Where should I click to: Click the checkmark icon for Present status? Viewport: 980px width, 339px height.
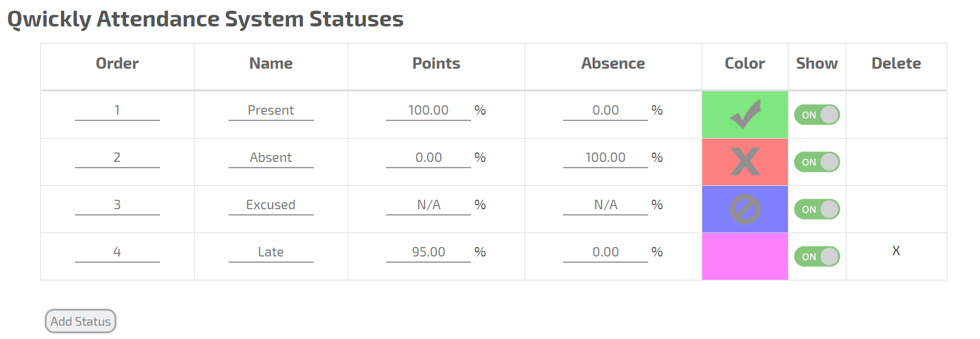point(744,115)
